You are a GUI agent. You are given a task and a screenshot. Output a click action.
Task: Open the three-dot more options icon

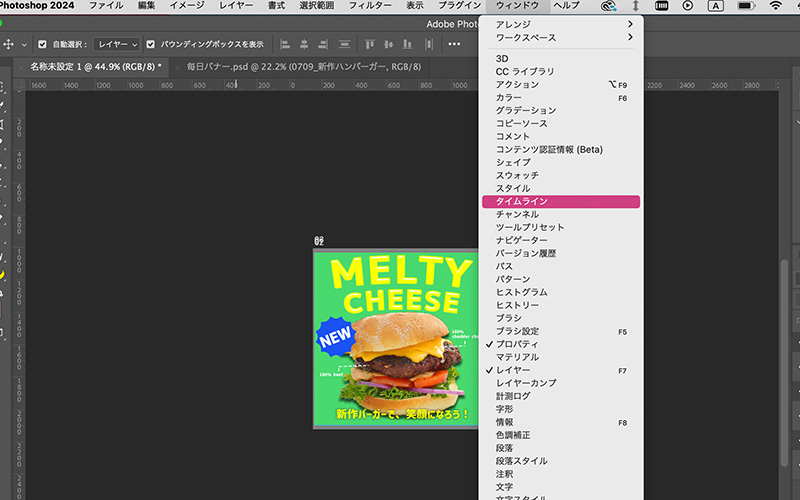(x=456, y=44)
